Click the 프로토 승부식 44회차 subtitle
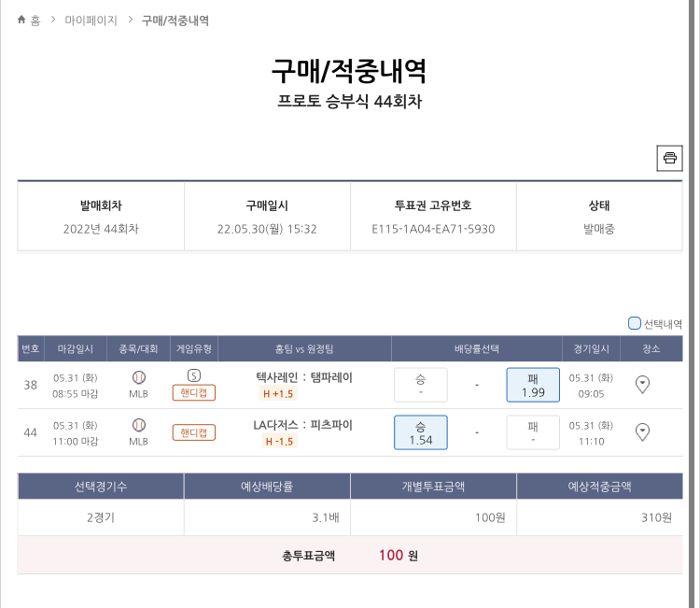This screenshot has height=608, width=700. point(350,101)
